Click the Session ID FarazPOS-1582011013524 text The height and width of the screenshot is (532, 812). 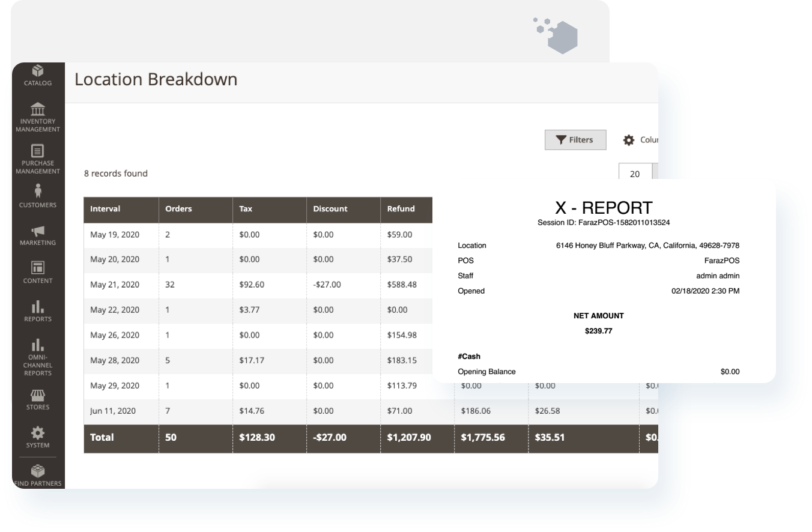click(604, 222)
